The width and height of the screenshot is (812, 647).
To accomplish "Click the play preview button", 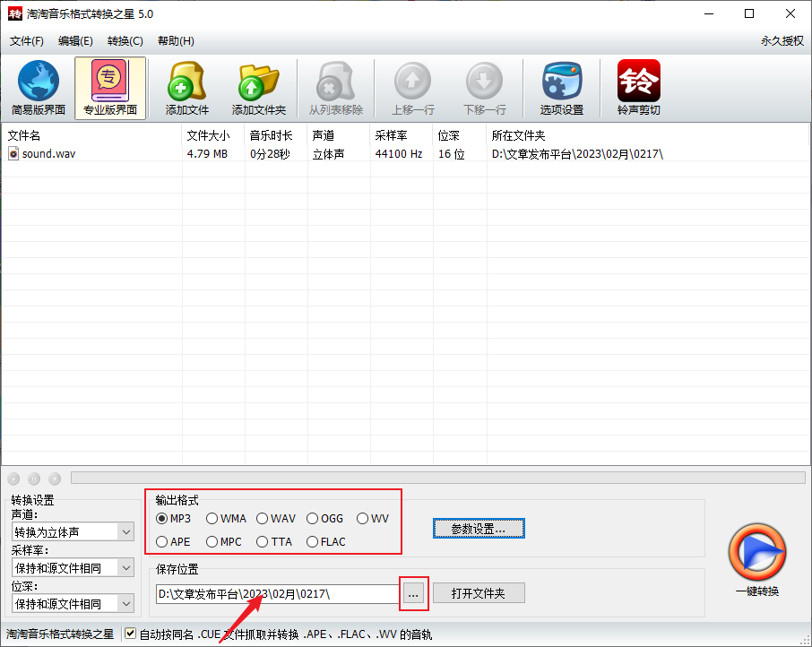I will coord(14,479).
